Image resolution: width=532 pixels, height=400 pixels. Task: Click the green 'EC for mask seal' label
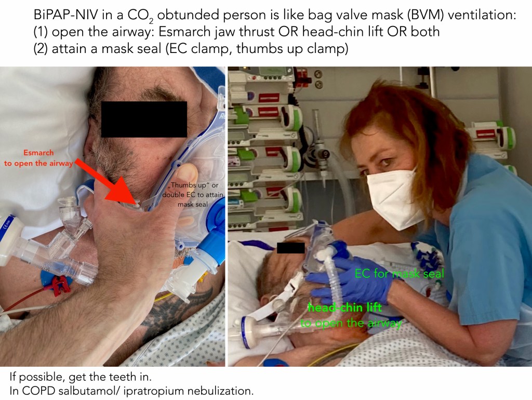pyautogui.click(x=399, y=273)
